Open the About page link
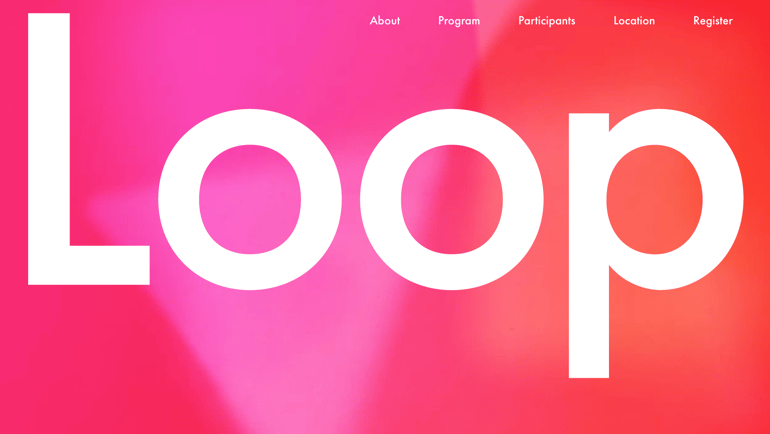Image resolution: width=770 pixels, height=434 pixels. (x=385, y=21)
